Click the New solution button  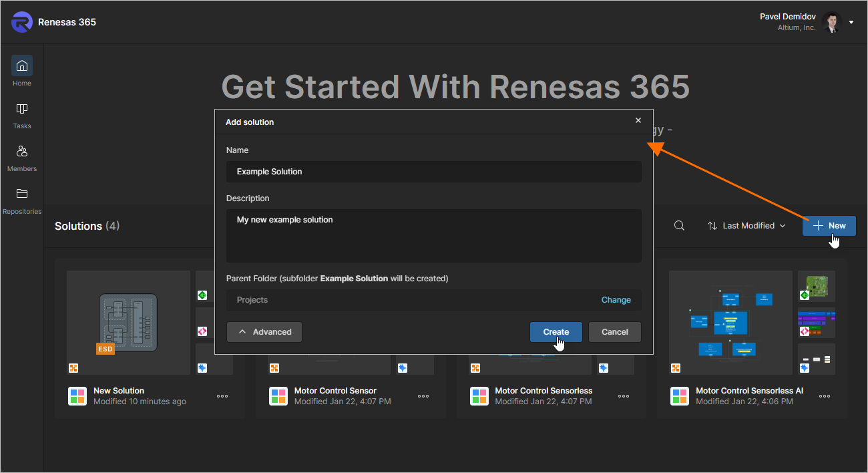(829, 226)
